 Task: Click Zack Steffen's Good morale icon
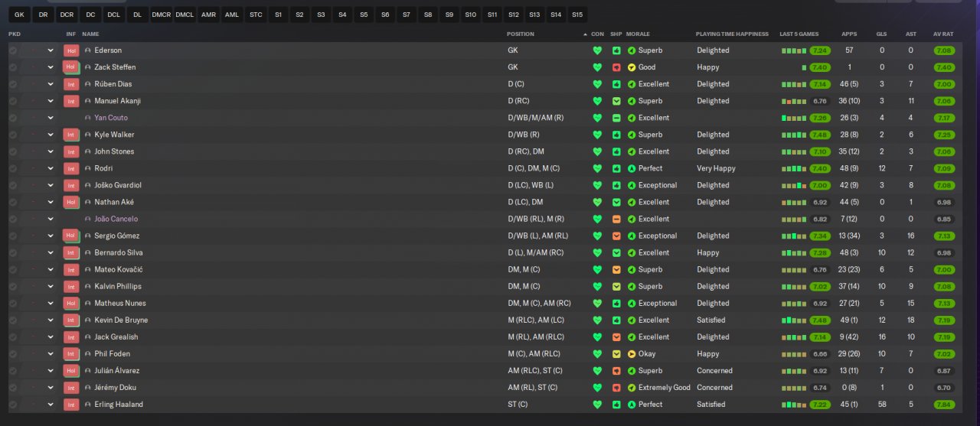(x=632, y=67)
